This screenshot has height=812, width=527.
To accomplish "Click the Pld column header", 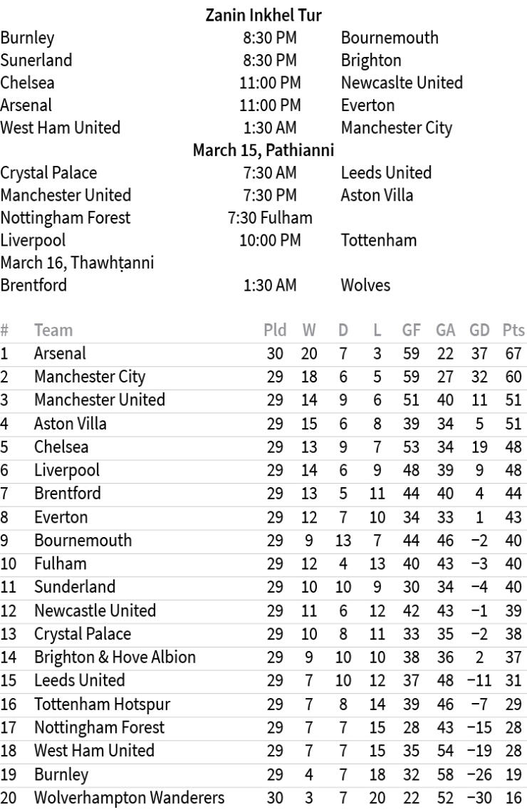I will tap(275, 330).
